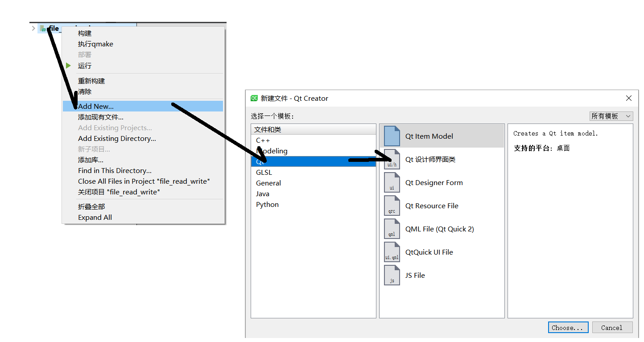Choose 关闭项目 "file_read_write" entry
The image size is (644, 342).
[x=143, y=192]
